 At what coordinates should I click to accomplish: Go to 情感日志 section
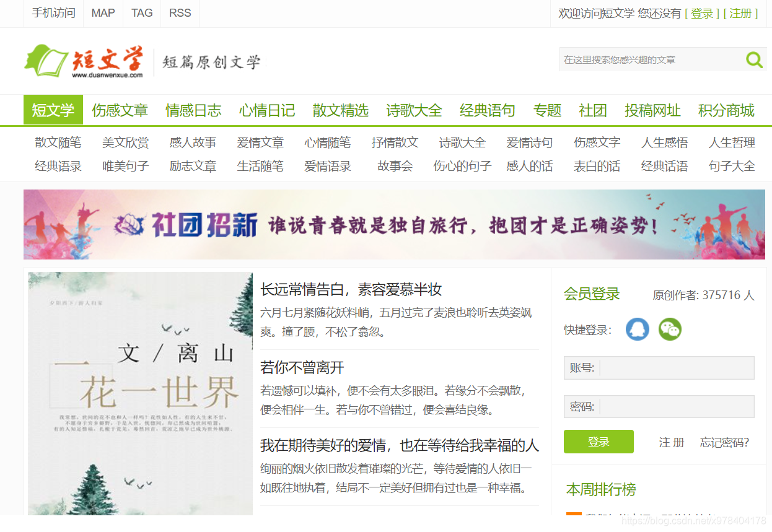(x=193, y=110)
